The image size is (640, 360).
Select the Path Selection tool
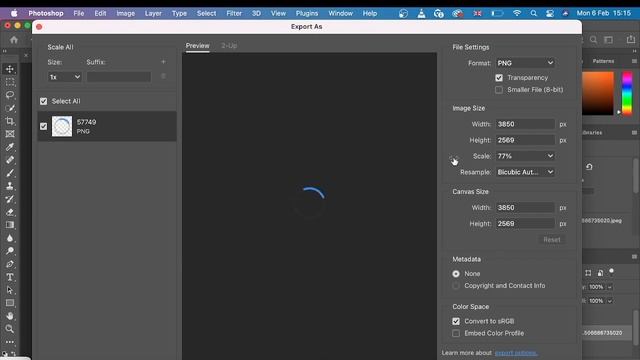pos(10,290)
